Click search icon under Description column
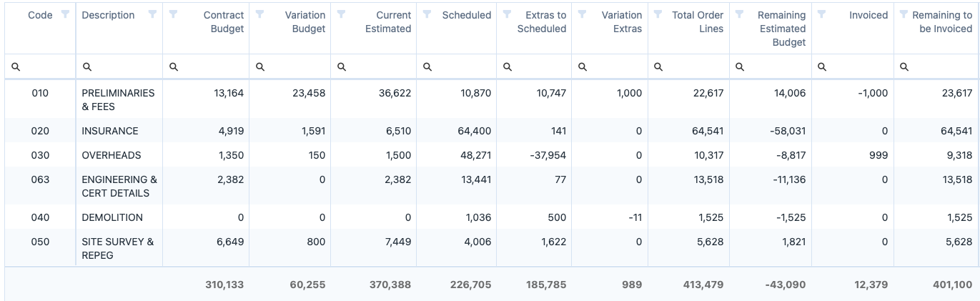Image resolution: width=980 pixels, height=301 pixels. click(x=87, y=66)
